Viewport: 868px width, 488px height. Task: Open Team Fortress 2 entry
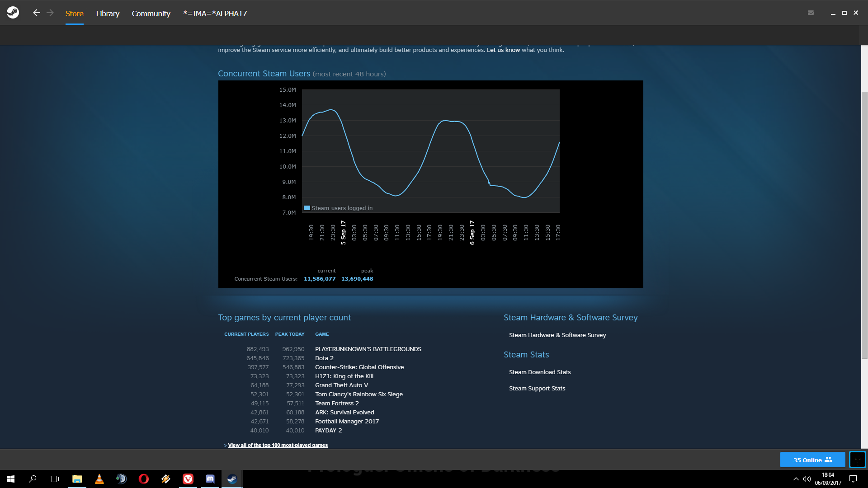coord(337,403)
